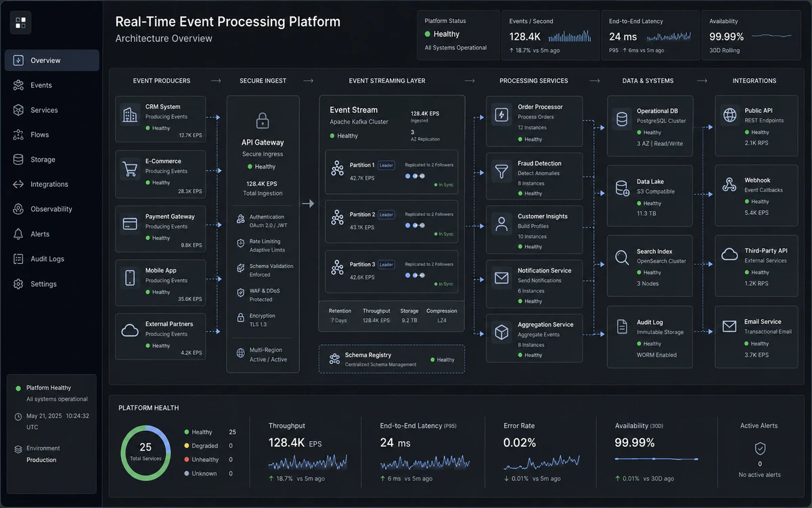This screenshot has width=812, height=508.
Task: Click the Schema Registry icon
Action: (334, 359)
